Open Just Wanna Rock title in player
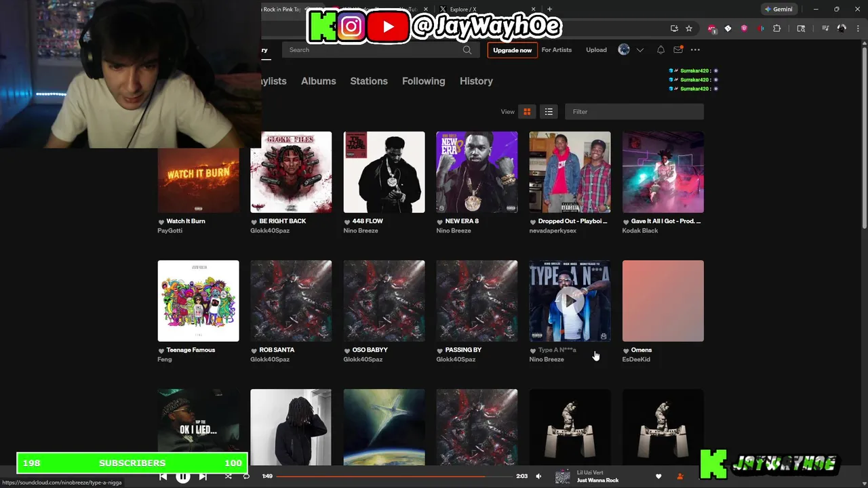The width and height of the screenshot is (868, 488). click(x=598, y=481)
